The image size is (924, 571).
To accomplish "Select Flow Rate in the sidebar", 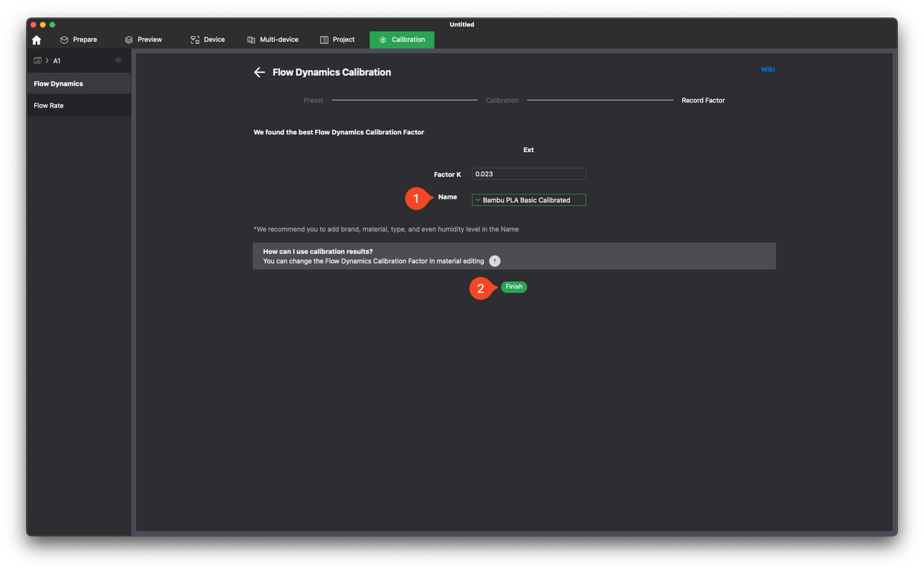I will [49, 105].
